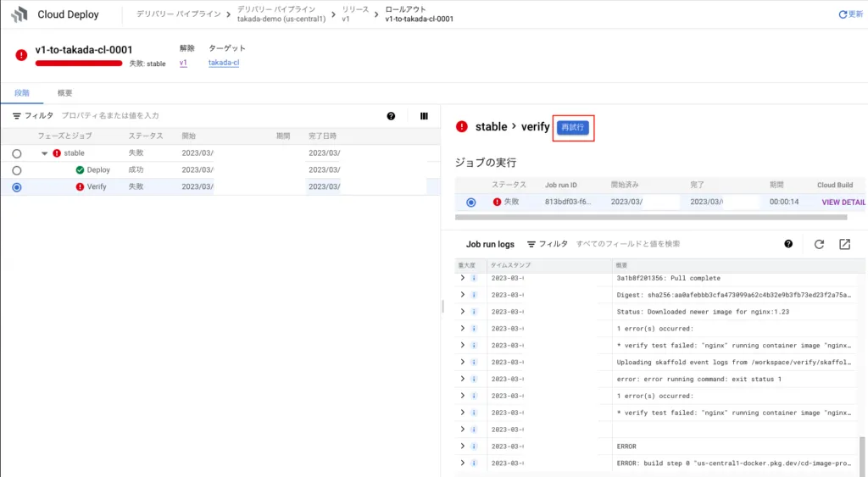Image resolution: width=868 pixels, height=477 pixels.
Task: Click the 00:00:14 duration cell
Action: [784, 202]
